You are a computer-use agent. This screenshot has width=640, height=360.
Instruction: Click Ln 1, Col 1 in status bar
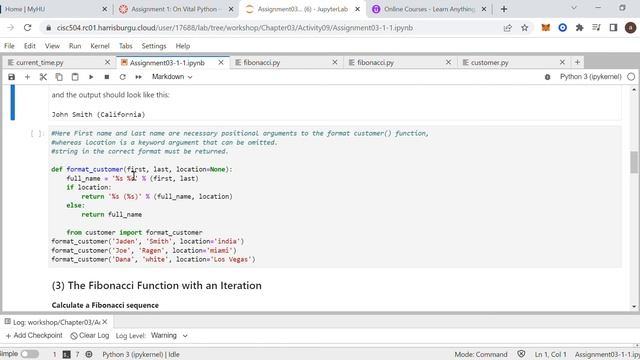(x=550, y=354)
